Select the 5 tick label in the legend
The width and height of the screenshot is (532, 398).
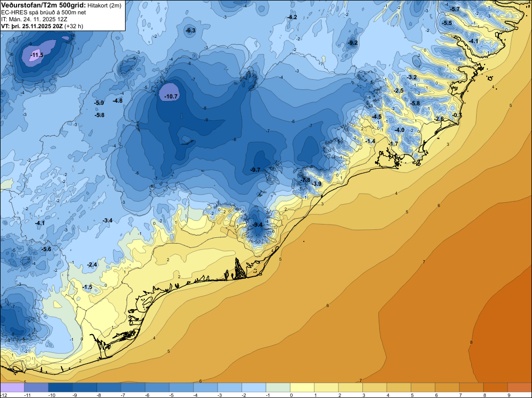point(412,395)
